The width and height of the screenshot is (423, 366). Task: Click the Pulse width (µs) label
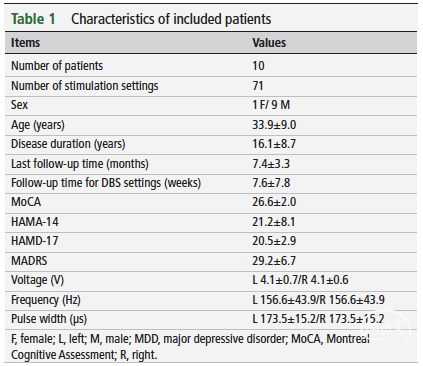pos(49,319)
